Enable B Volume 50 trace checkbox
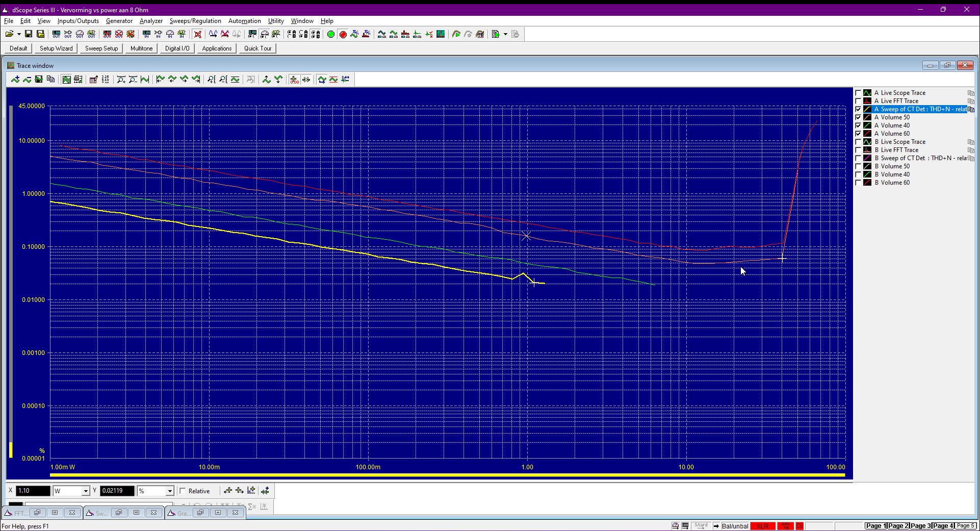 [858, 166]
